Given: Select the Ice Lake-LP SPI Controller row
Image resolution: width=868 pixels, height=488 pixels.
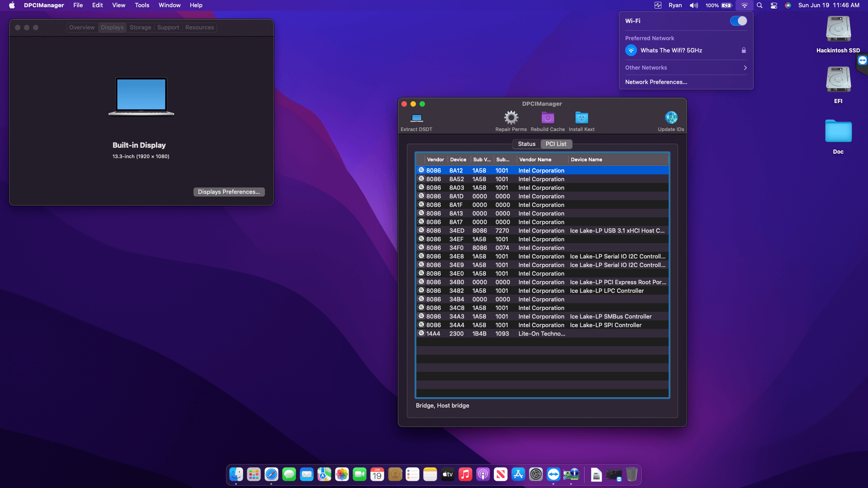Looking at the screenshot, I should tap(542, 325).
